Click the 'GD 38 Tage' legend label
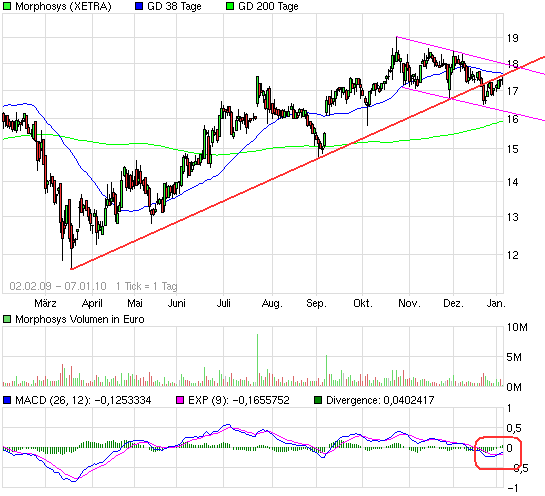The width and height of the screenshot is (545, 496). pyautogui.click(x=174, y=6)
